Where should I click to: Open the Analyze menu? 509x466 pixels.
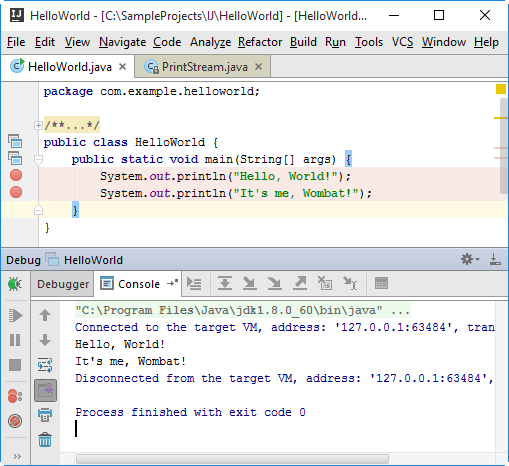210,42
